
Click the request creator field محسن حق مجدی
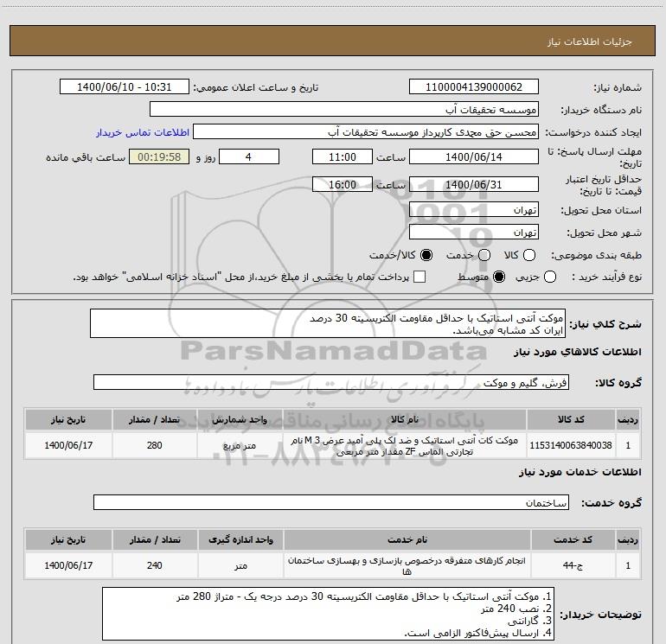pos(366,132)
